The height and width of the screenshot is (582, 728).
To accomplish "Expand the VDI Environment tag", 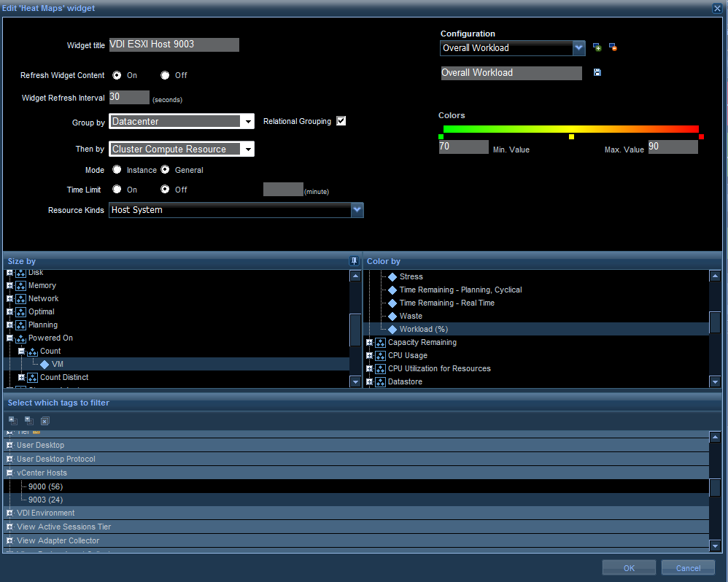I will (x=10, y=513).
